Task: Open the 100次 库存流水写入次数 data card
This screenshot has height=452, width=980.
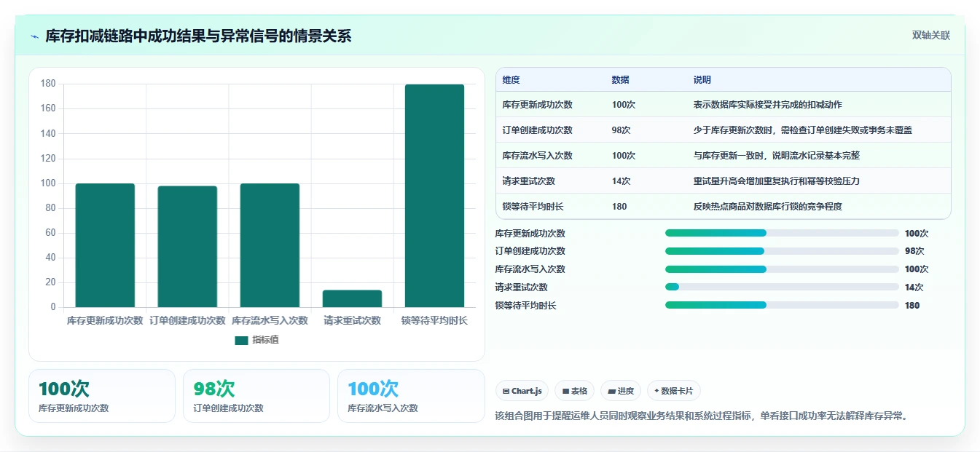Action: 411,396
